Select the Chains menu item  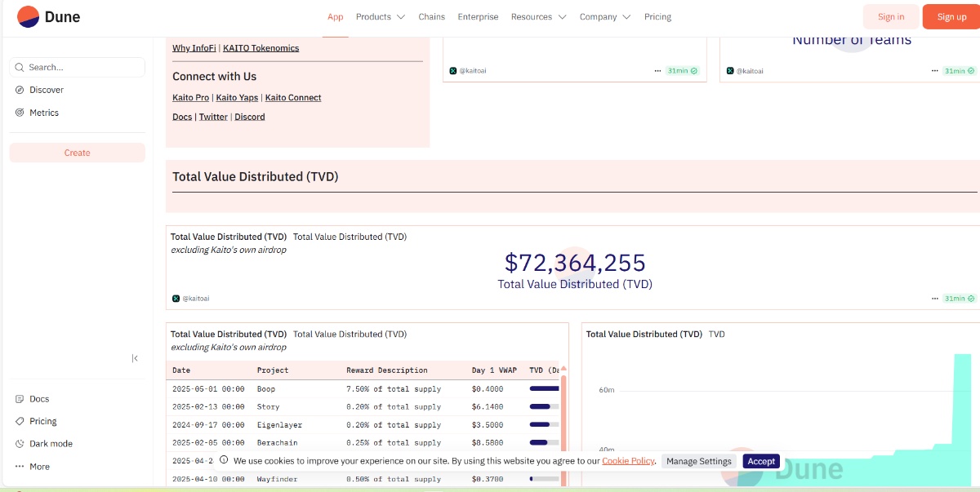click(x=432, y=17)
